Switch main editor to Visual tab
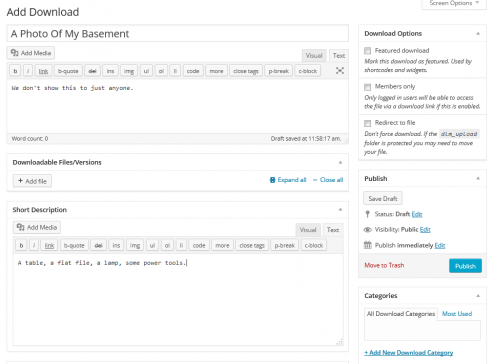 click(314, 56)
